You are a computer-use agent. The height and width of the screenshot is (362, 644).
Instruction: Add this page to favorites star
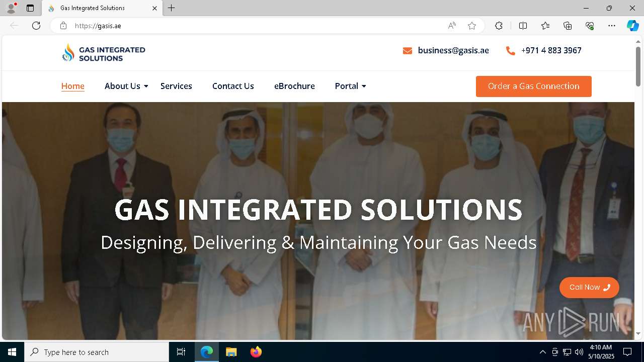472,26
